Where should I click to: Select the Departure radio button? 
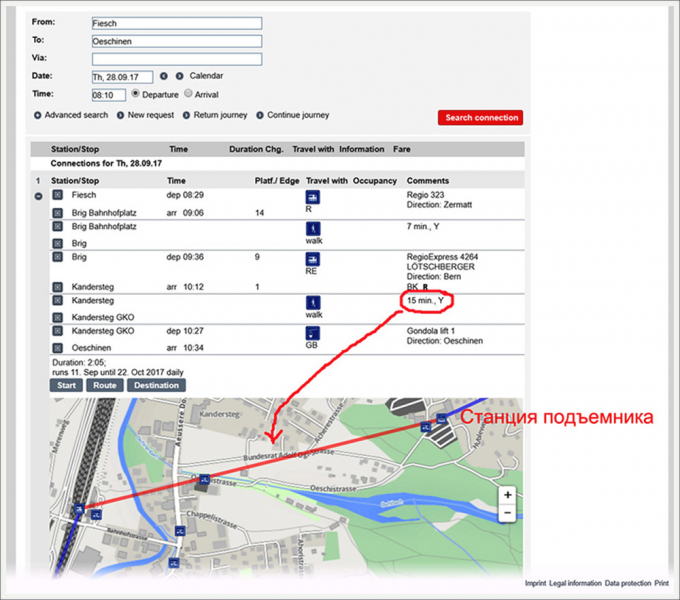(135, 94)
